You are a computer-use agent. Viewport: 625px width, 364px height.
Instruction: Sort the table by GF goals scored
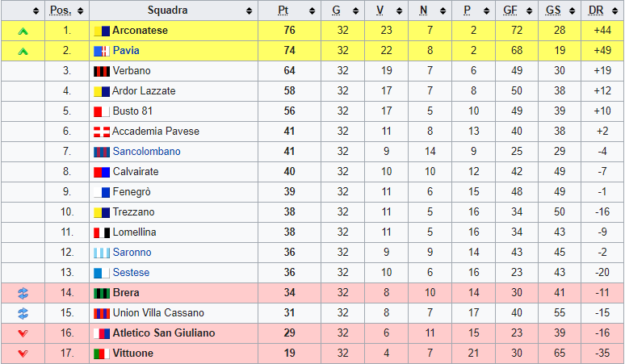pyautogui.click(x=529, y=10)
